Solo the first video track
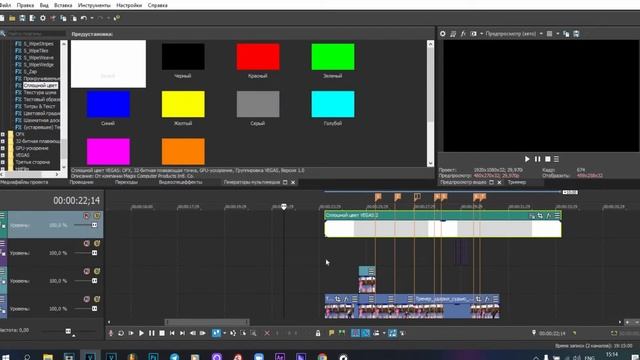Image resolution: width=640 pixels, height=360 pixels. pos(97,216)
